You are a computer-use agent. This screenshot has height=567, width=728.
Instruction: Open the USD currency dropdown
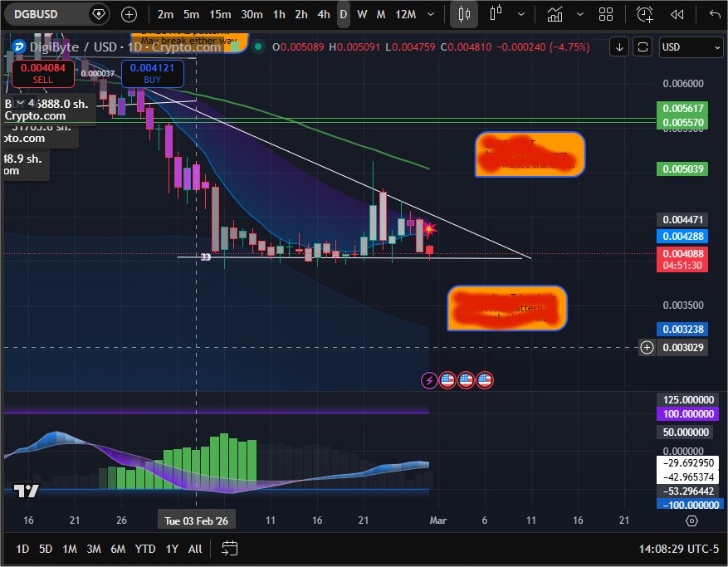click(x=691, y=47)
